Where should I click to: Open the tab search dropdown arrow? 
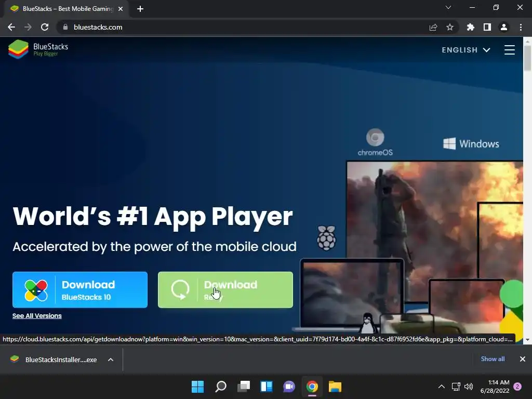(448, 7)
